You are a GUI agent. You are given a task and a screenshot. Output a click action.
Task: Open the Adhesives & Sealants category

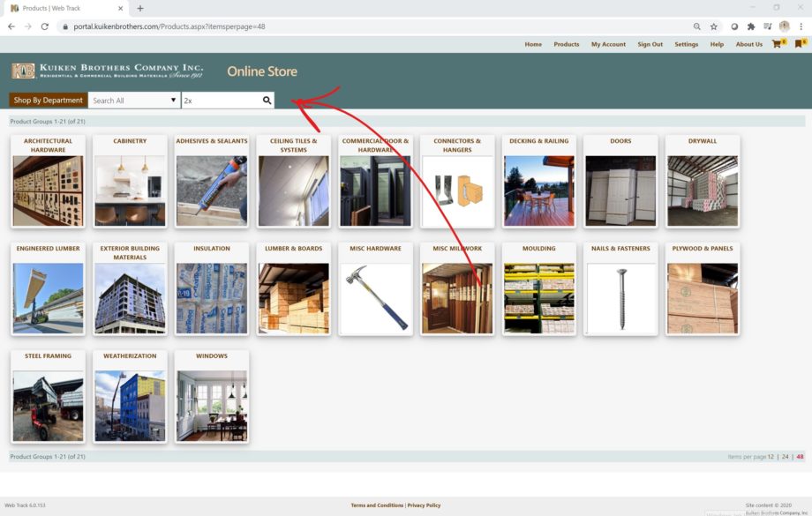click(x=212, y=182)
